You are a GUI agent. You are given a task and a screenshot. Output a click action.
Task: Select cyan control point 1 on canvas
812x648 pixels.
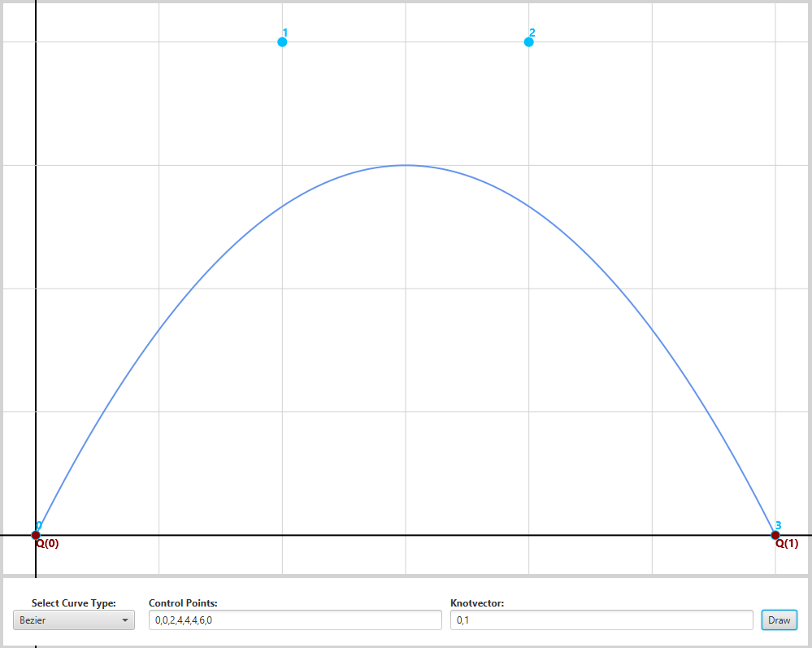(282, 41)
